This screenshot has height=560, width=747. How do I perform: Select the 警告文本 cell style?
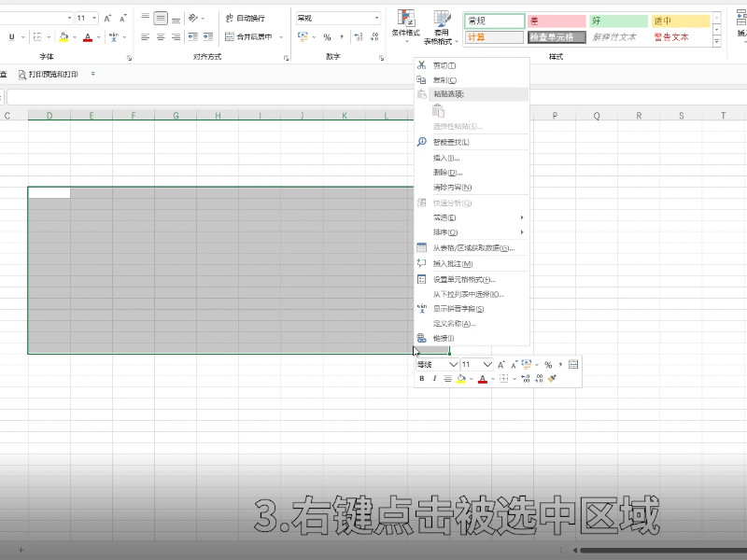click(x=681, y=37)
